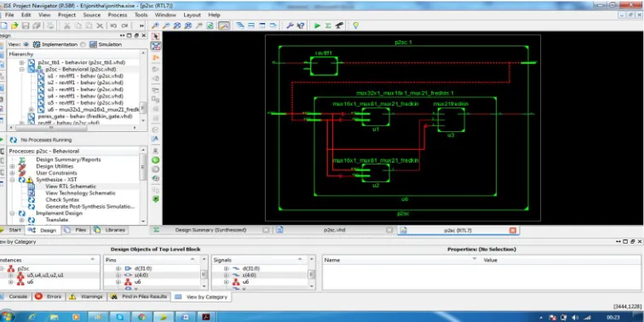The width and height of the screenshot is (644, 322).
Task: Click the Tile Horizontally windows icon
Action: pos(251,26)
